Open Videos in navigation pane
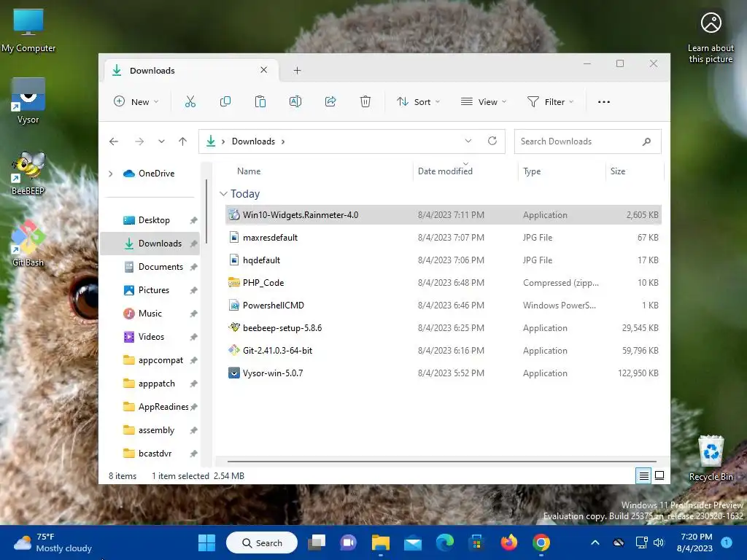Viewport: 747px width, 560px height. click(x=150, y=337)
